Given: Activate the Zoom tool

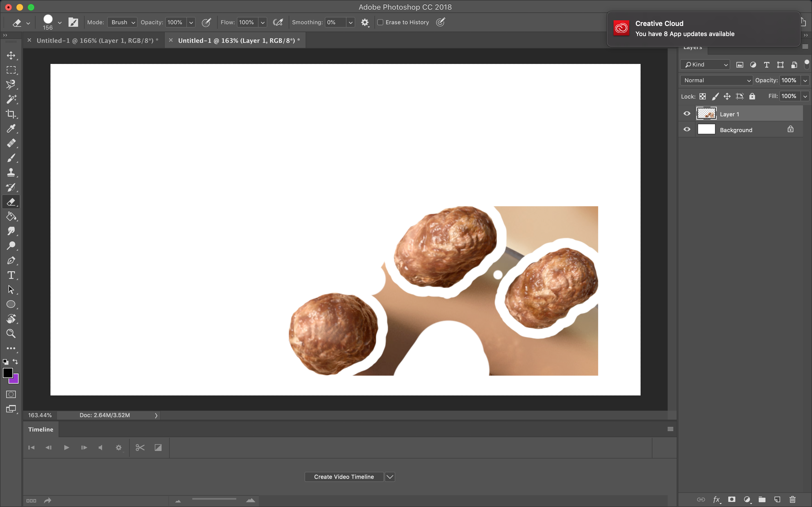Looking at the screenshot, I should (11, 334).
